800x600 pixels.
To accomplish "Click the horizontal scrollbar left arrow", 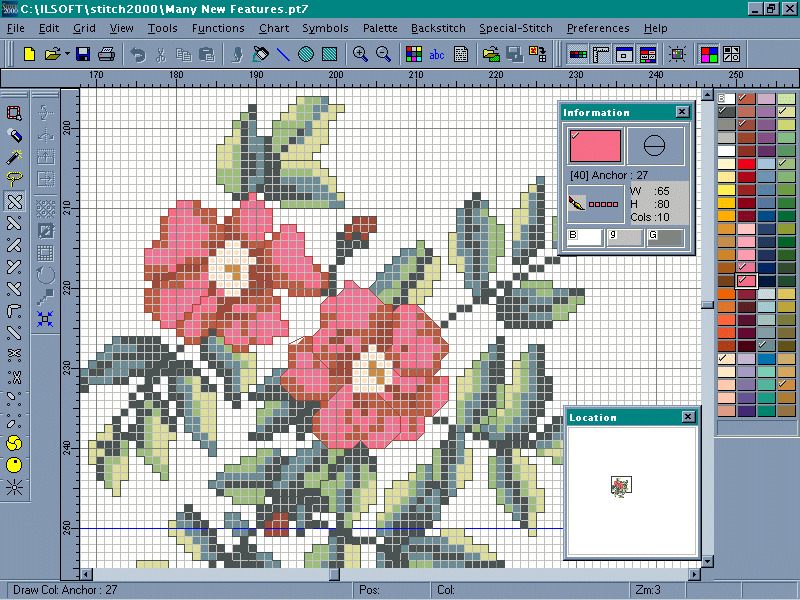I will pos(86,574).
